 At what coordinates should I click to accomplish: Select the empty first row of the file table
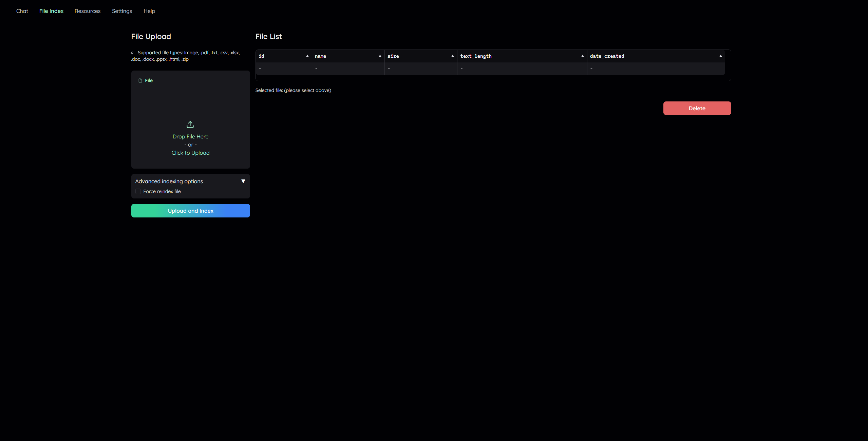490,69
